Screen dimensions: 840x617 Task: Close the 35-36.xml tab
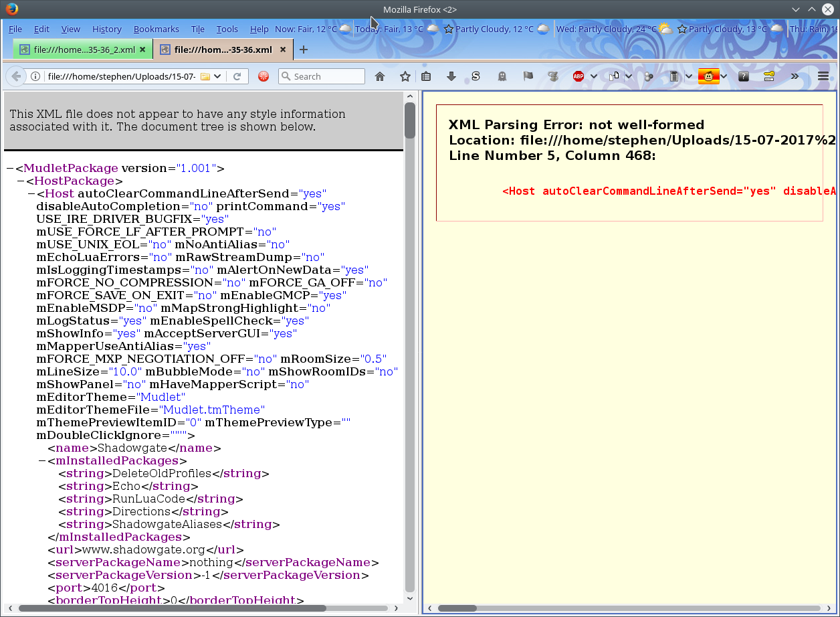point(283,50)
